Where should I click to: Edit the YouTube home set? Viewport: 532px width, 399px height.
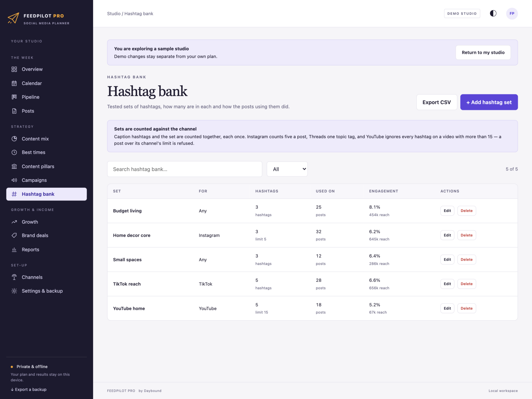coord(447,308)
